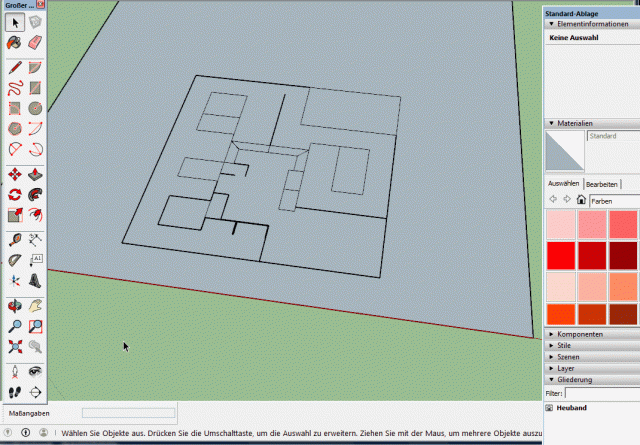Activate the Push/Pull tool

[x=35, y=174]
